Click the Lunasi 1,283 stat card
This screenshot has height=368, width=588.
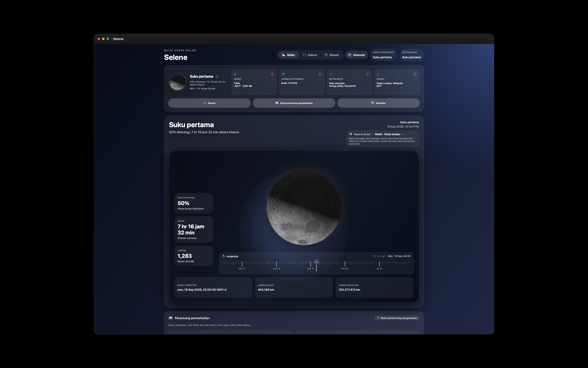point(194,256)
